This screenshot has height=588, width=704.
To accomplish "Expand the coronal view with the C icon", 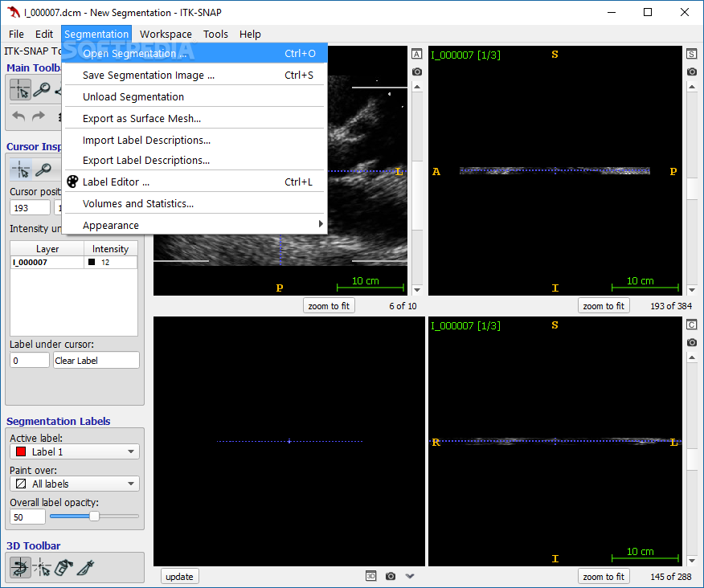I will (x=691, y=325).
